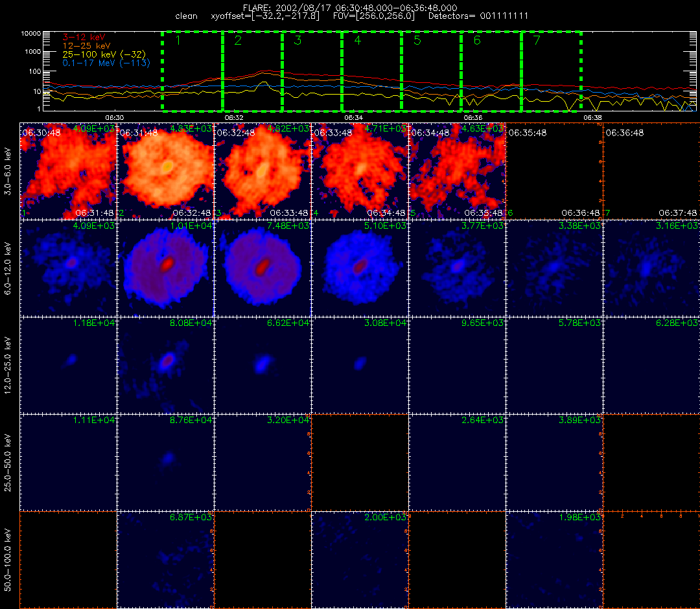The image size is (700, 609).
Task: Open the 3.0-6.0 keV image labeled 4.83E+03
Action: tap(166, 171)
